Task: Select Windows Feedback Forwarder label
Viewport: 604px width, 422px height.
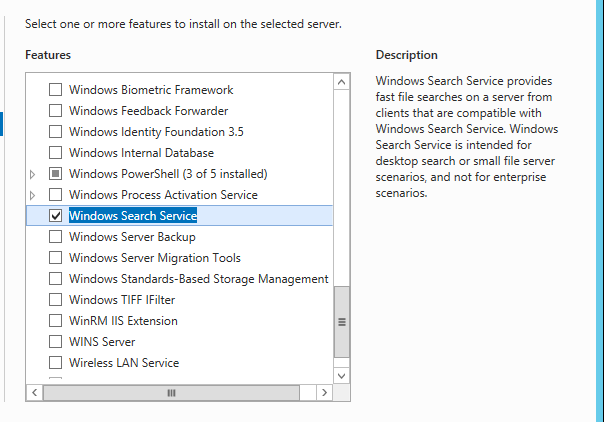Action: coord(149,111)
